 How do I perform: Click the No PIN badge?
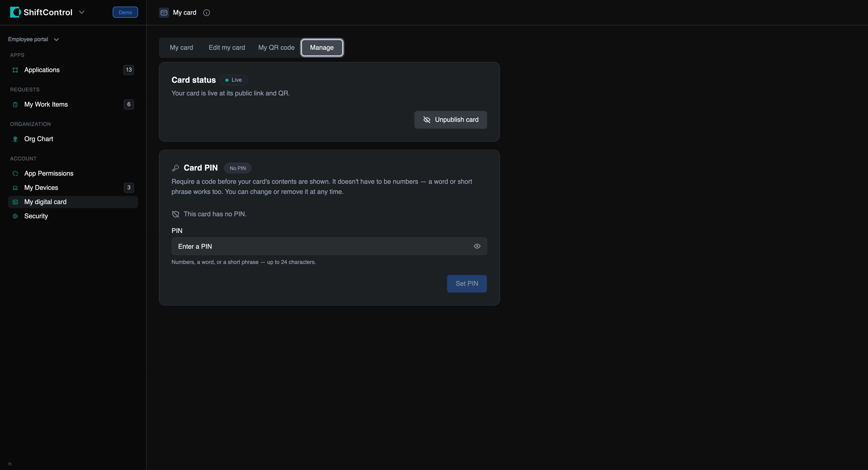[x=238, y=168]
